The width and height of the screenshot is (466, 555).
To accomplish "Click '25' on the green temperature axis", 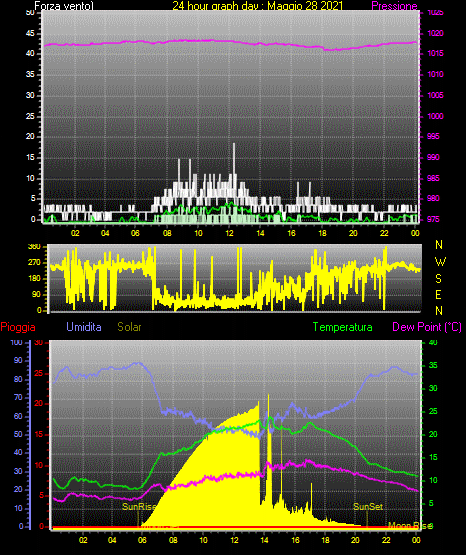I will (433, 411).
